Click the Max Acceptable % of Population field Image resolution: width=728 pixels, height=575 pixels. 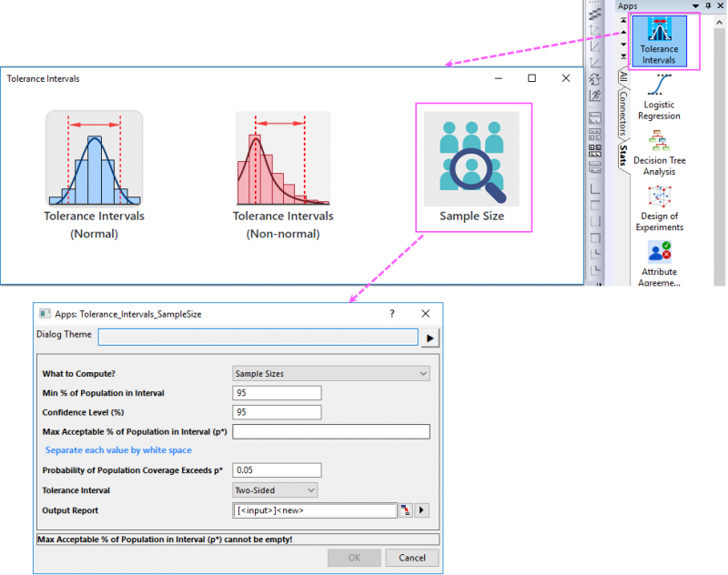point(331,432)
